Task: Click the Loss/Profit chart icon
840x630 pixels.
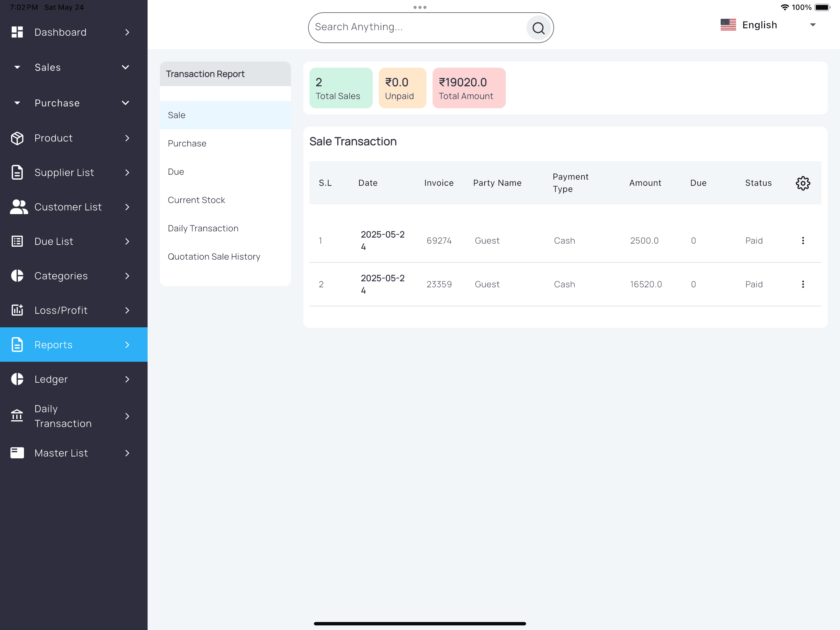Action: (x=17, y=310)
